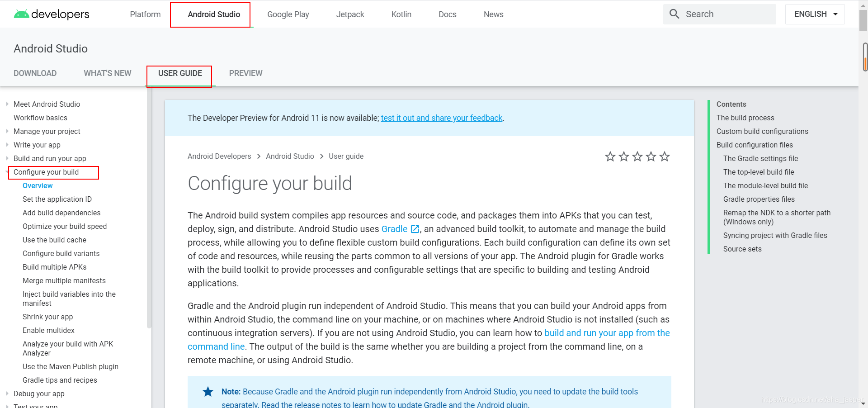
Task: Rate the page two stars
Action: [x=624, y=157]
